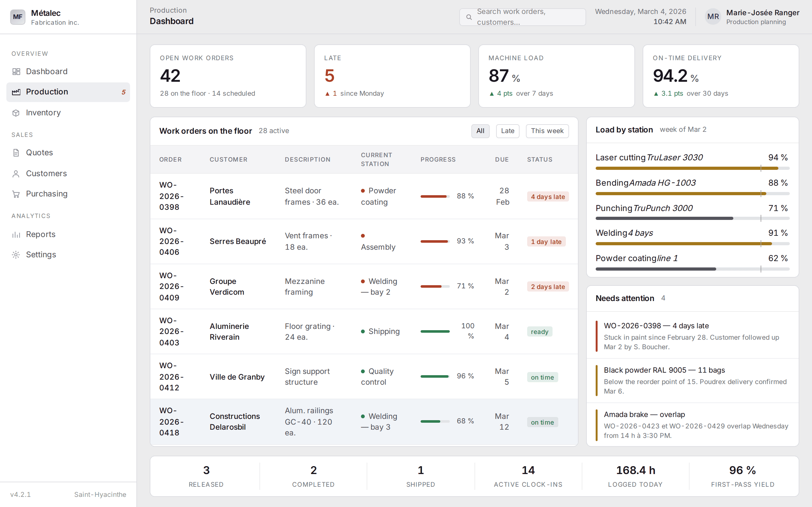Click the Dashboard grid icon in sidebar
Image resolution: width=812 pixels, height=507 pixels.
16,71
